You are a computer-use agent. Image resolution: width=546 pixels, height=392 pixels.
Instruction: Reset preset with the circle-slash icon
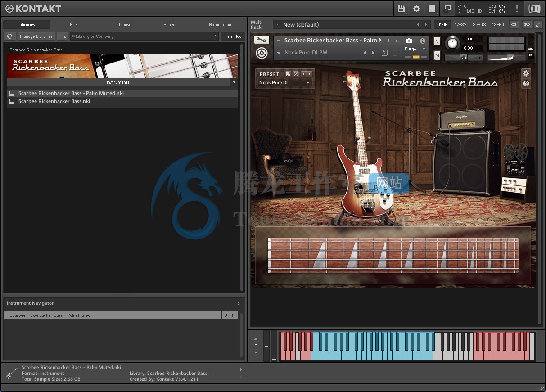pyautogui.click(x=296, y=74)
